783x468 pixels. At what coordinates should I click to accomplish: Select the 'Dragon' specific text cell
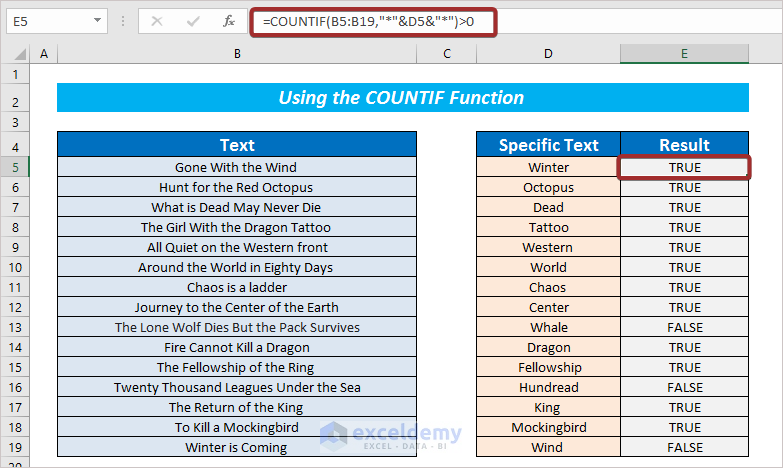point(548,347)
